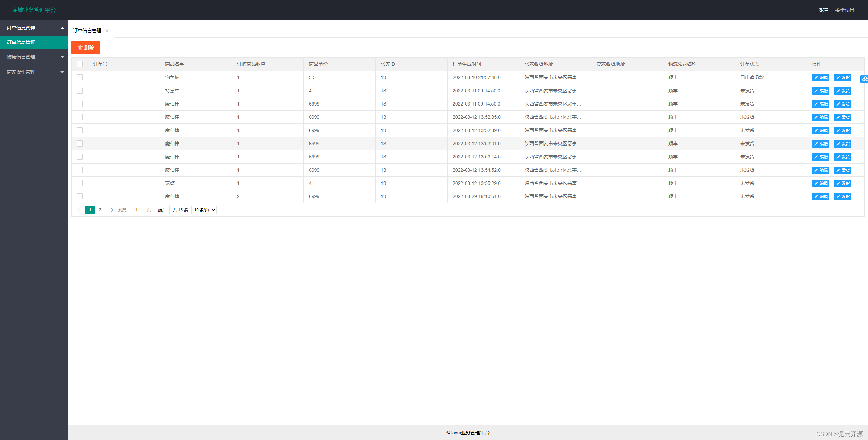Ship the 钓鱼板 order with 发货 button
This screenshot has width=868, height=440.
(x=843, y=78)
